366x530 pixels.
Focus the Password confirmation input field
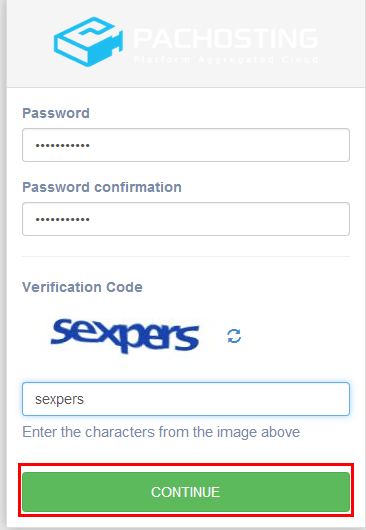click(186, 219)
